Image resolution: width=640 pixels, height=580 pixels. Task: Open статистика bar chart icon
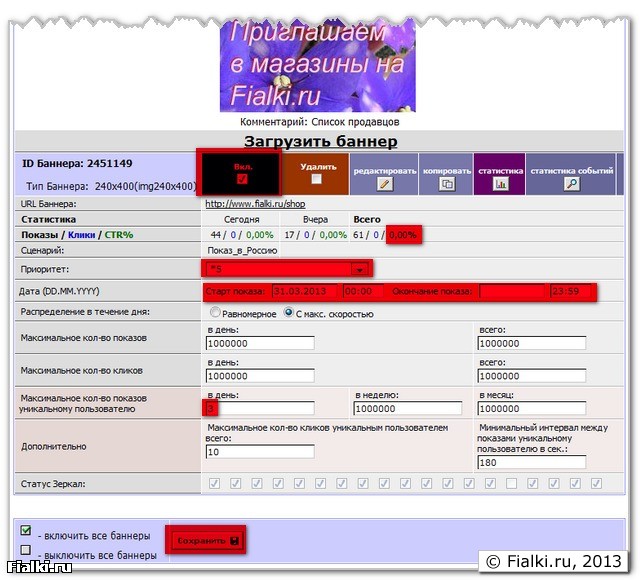(x=501, y=184)
